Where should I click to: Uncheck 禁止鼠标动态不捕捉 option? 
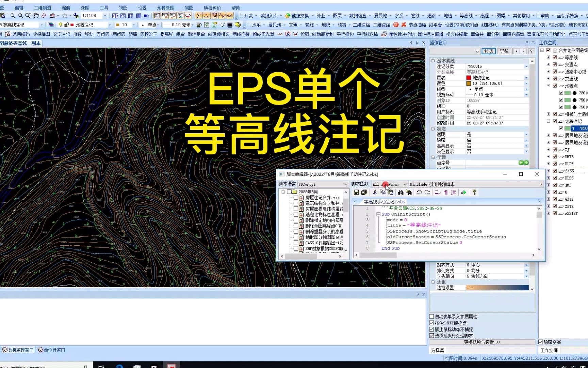point(431,329)
